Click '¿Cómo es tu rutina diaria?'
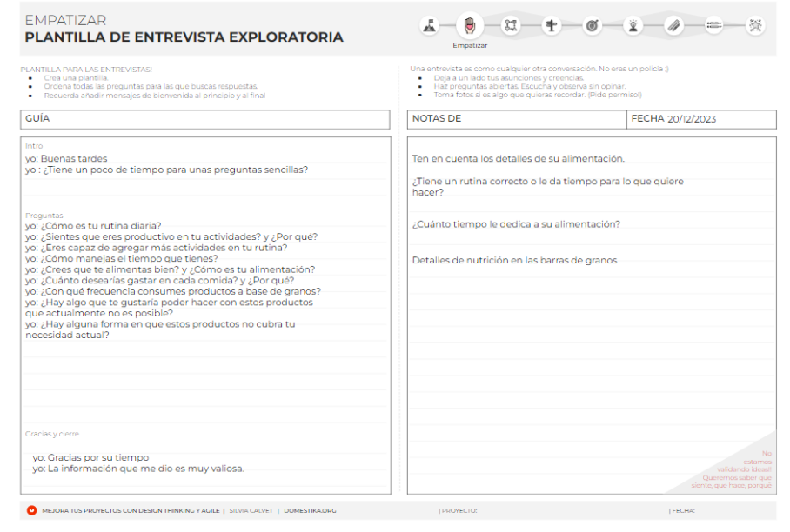 coord(93,226)
